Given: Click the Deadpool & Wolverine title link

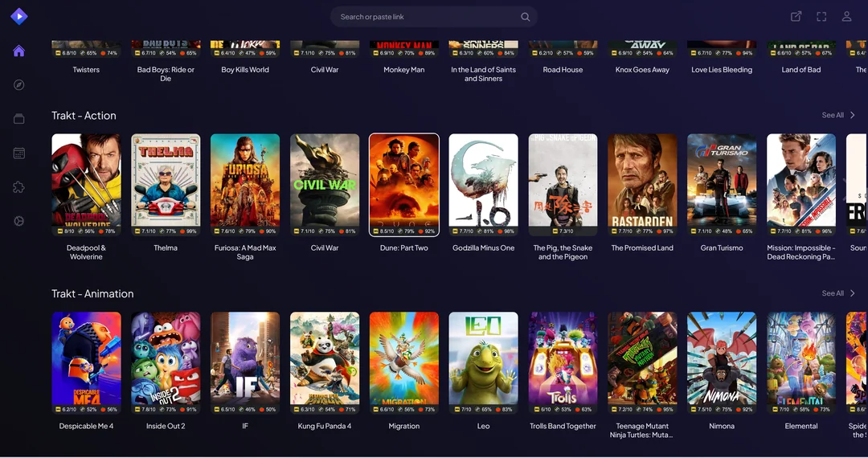Looking at the screenshot, I should (x=86, y=252).
